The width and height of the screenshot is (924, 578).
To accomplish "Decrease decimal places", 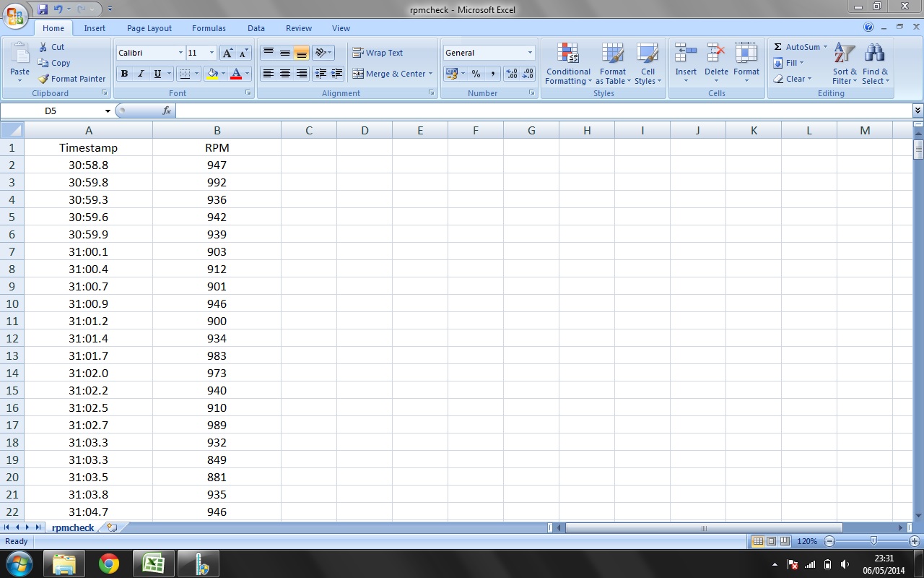I will coord(528,74).
